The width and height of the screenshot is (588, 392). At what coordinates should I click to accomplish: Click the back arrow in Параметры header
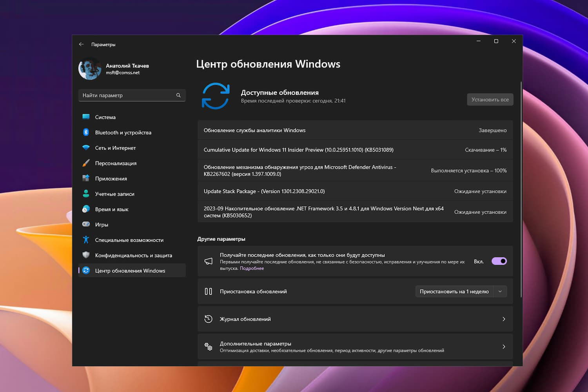point(81,44)
